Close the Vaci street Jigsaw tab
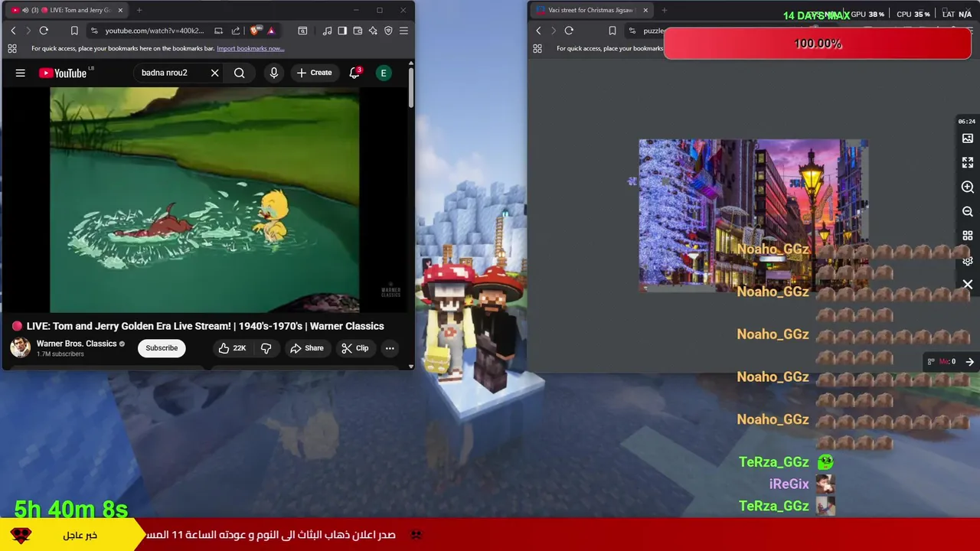The height and width of the screenshot is (551, 980). [645, 10]
